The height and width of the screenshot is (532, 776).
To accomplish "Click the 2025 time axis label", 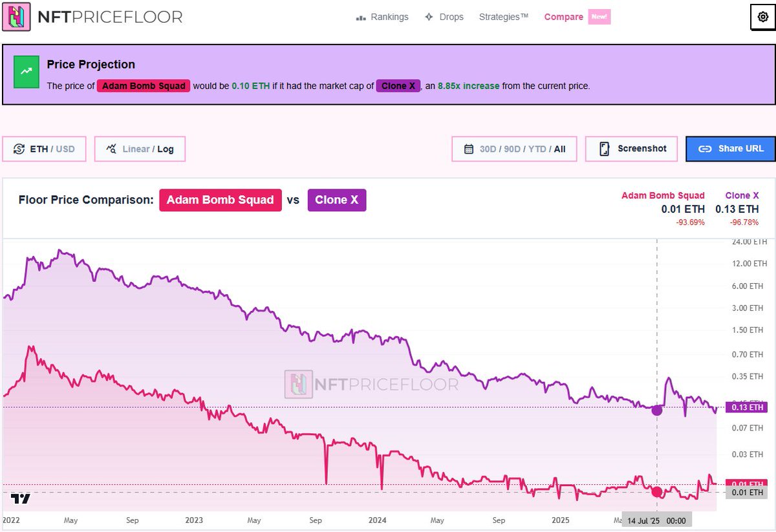I will pyautogui.click(x=561, y=520).
